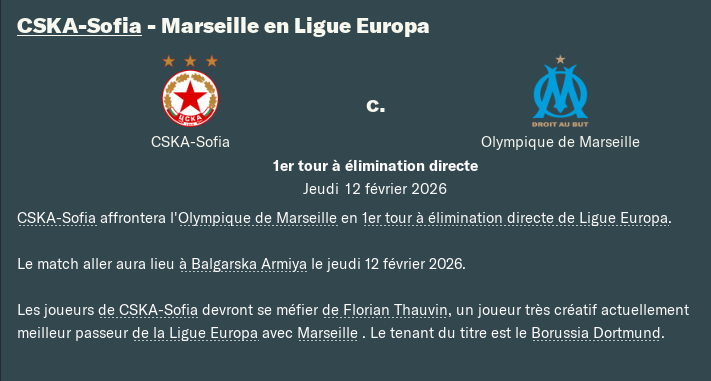Open the Marseille link after 'avec'
This screenshot has height=381, width=711.
327,333
